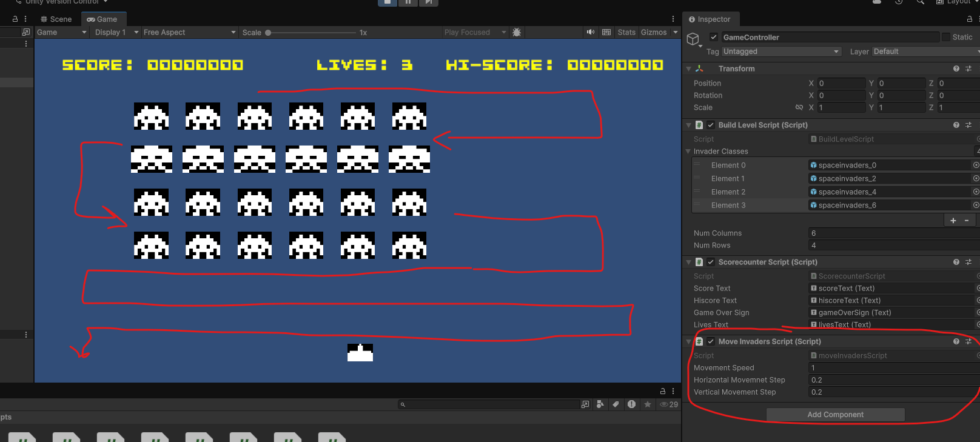The height and width of the screenshot is (442, 980).
Task: Open Build Level Script preset settings icon
Action: pos(968,125)
